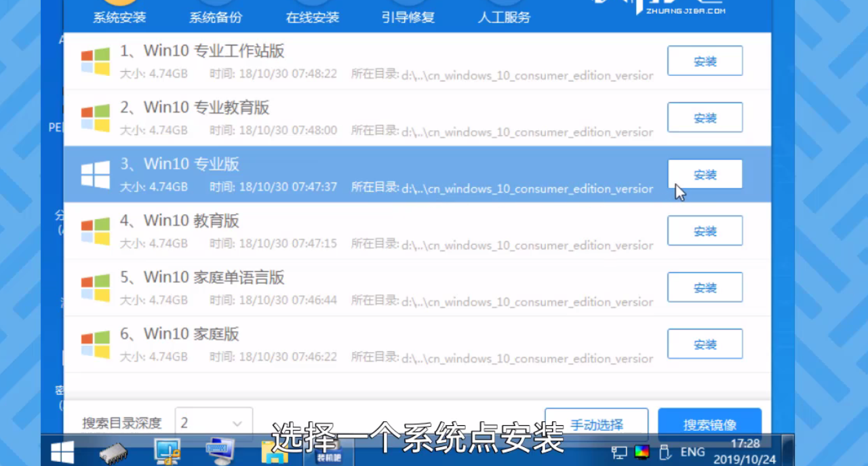Select the 6、Win10 家庭版 title
Screen dimensions: 868x466
(180, 334)
